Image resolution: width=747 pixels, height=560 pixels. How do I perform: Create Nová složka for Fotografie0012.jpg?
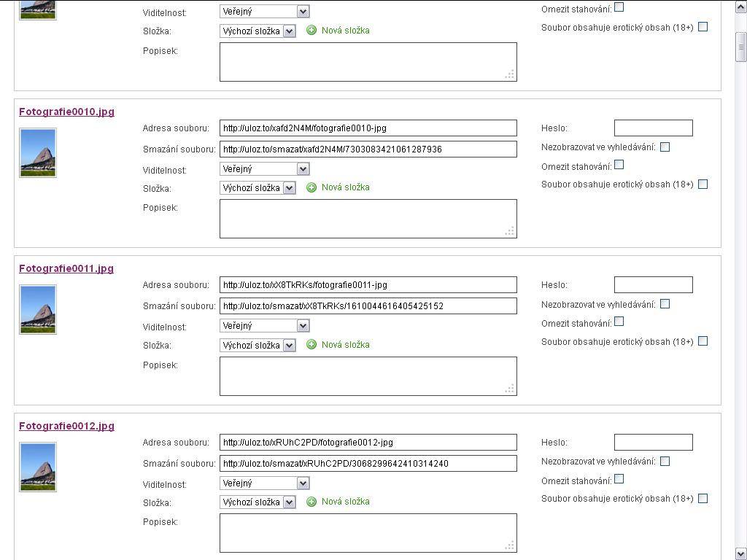tap(345, 502)
